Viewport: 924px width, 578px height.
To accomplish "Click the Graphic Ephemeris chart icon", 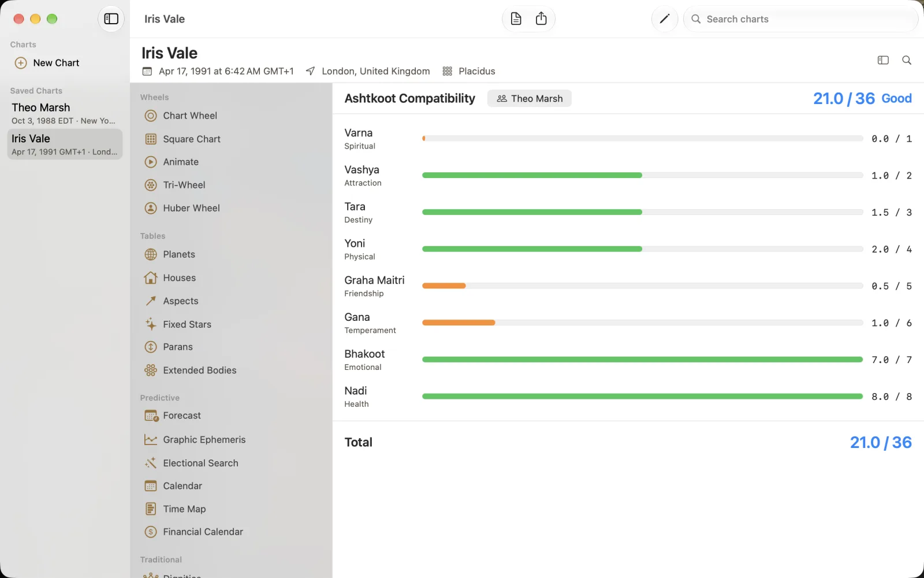I will (x=151, y=440).
